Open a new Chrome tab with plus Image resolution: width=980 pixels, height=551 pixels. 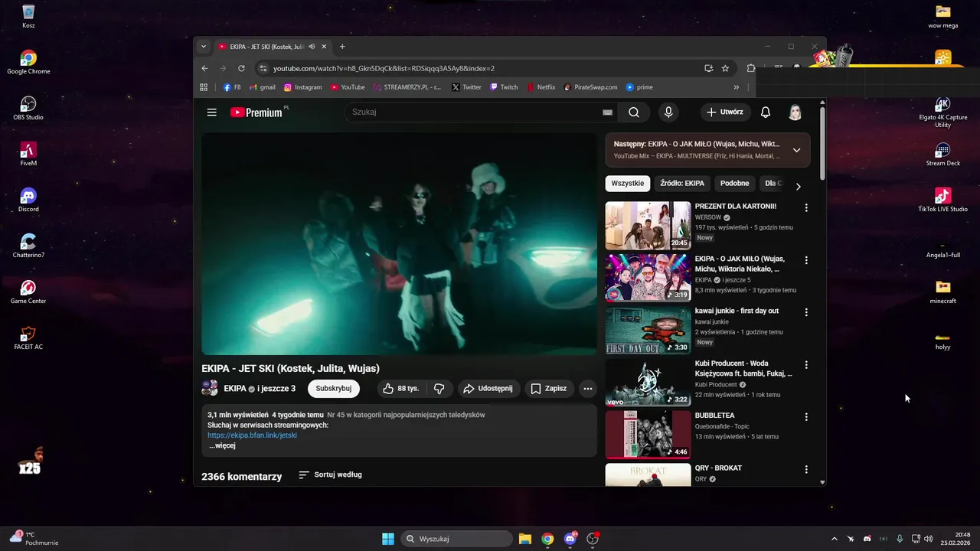[x=342, y=47]
